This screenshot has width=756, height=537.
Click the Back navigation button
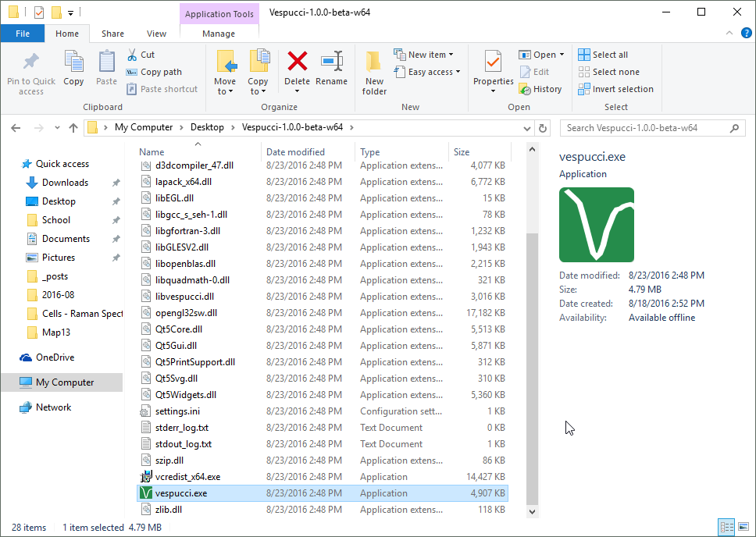16,127
